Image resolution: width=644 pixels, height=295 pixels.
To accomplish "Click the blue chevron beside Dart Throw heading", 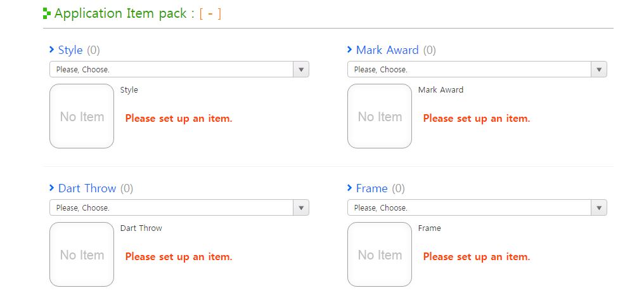I will point(52,188).
